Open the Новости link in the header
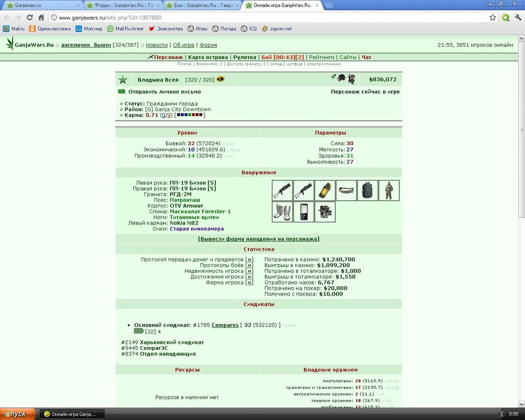525x420 pixels. [157, 45]
